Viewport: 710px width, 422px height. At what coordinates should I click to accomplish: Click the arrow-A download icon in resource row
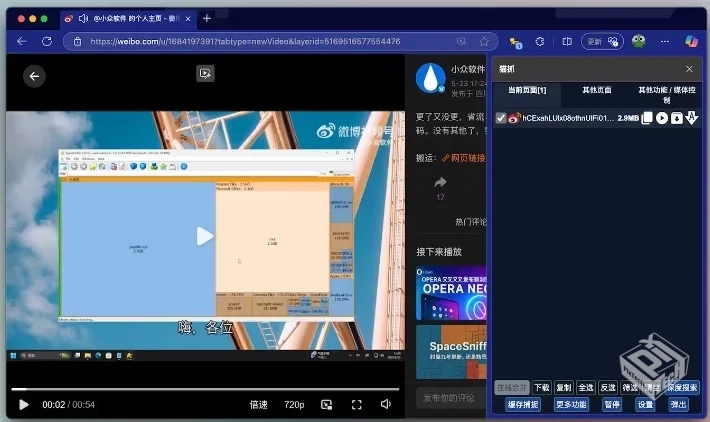click(691, 118)
